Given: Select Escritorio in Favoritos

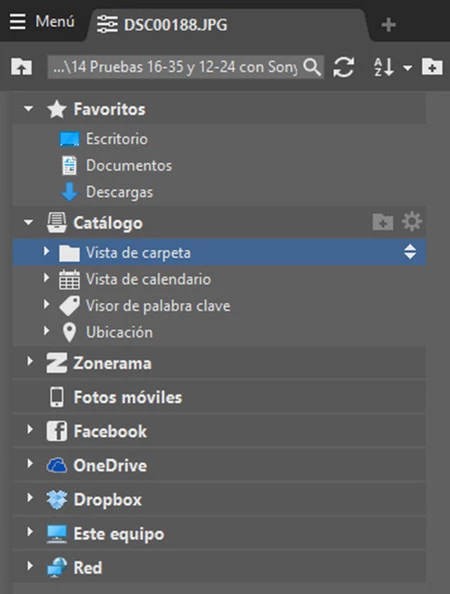Looking at the screenshot, I should 117,139.
